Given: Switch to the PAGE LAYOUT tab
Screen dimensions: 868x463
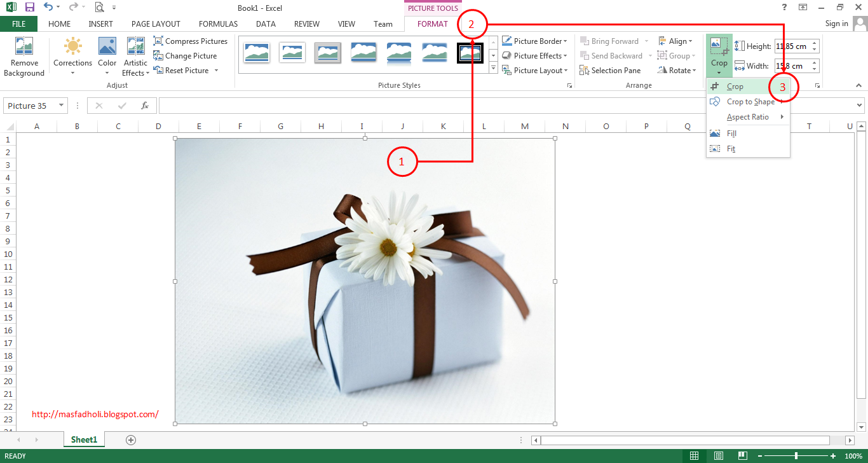Looking at the screenshot, I should coord(156,24).
